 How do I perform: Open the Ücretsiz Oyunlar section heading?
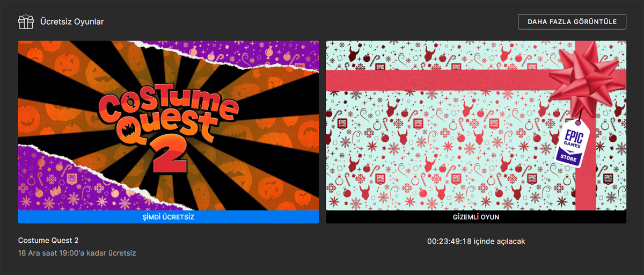pyautogui.click(x=72, y=22)
